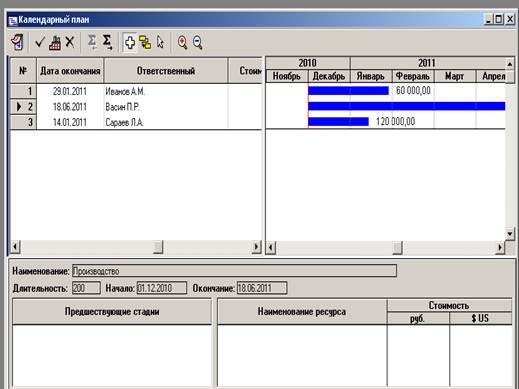
Task: Click the 2010 year header in Gantt chart
Action: [308, 63]
